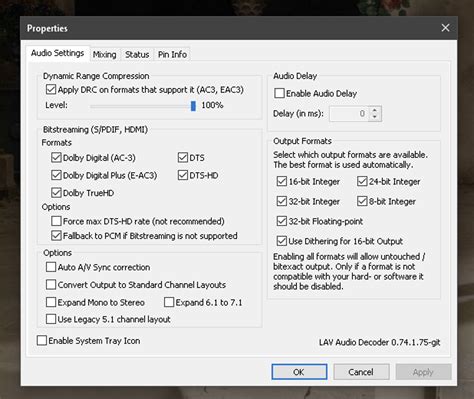Open the Pin Info tab

pos(172,54)
